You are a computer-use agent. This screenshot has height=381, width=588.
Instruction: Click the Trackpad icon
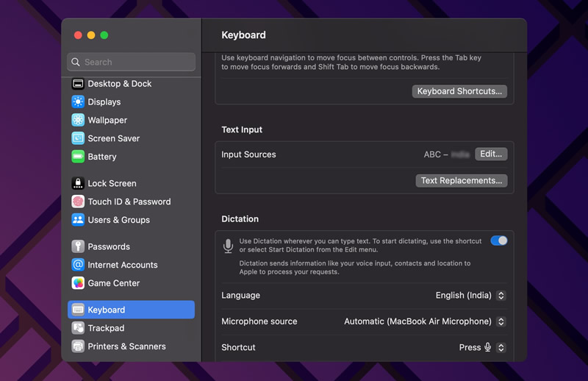coord(78,328)
